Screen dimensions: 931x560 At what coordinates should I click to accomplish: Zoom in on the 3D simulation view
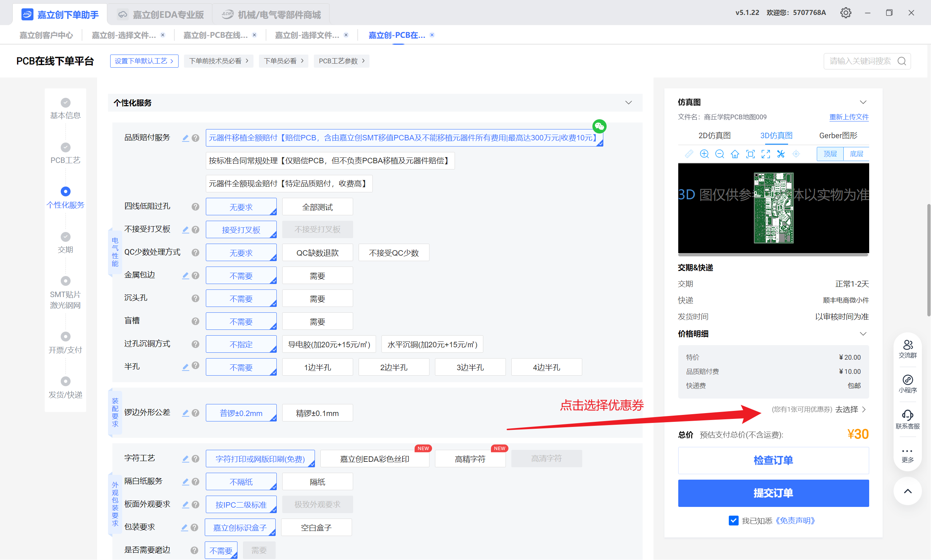[704, 154]
